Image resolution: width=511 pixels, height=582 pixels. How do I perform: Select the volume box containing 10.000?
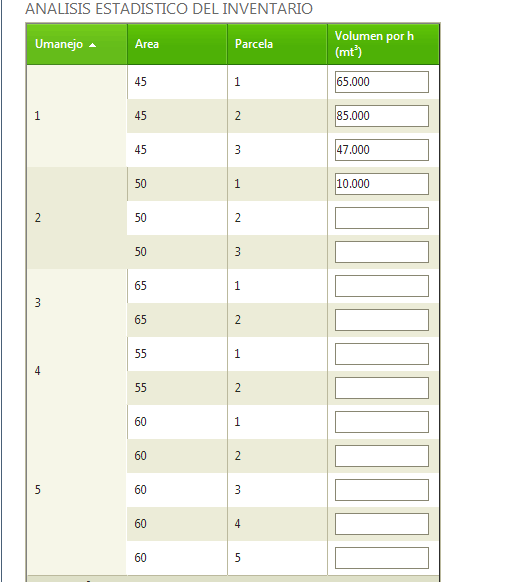[381, 184]
